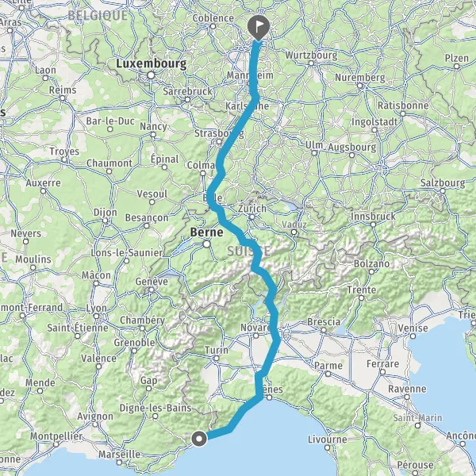Select the Innsbruck city dot

point(373,225)
